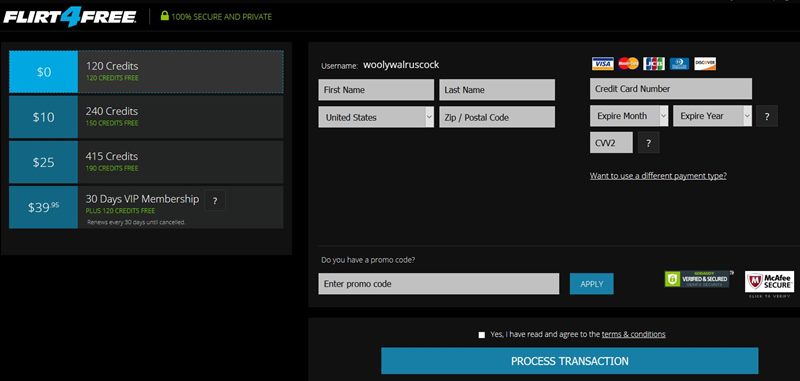
Task: Open the Expire Year dropdown
Action: [713, 116]
